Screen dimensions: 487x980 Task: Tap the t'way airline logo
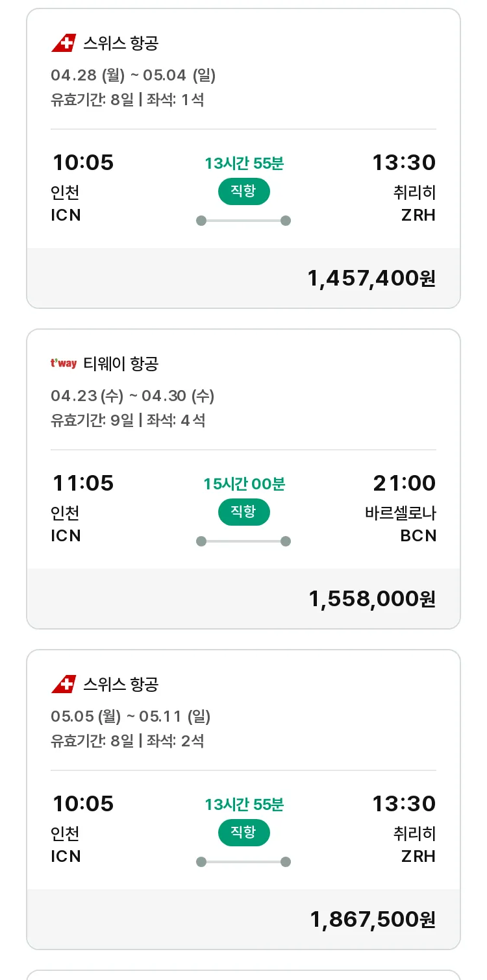tap(64, 363)
